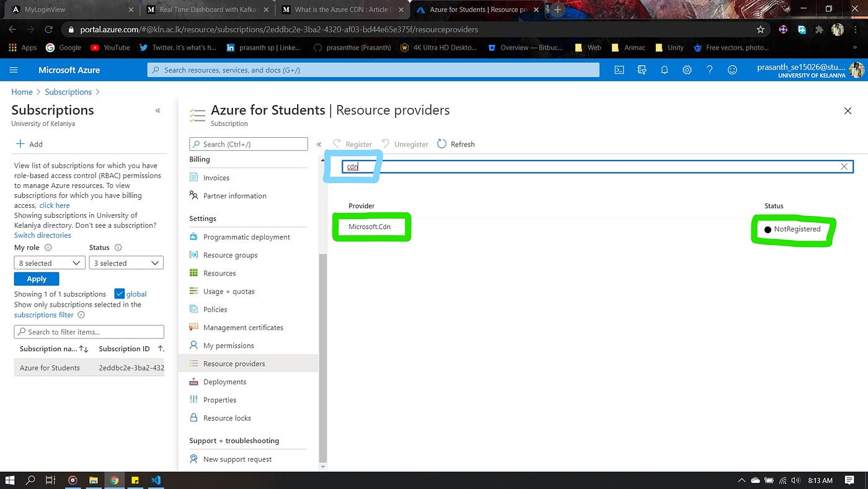Image resolution: width=868 pixels, height=489 pixels.
Task: Sort by the Subscription ID column arrow
Action: 161,349
